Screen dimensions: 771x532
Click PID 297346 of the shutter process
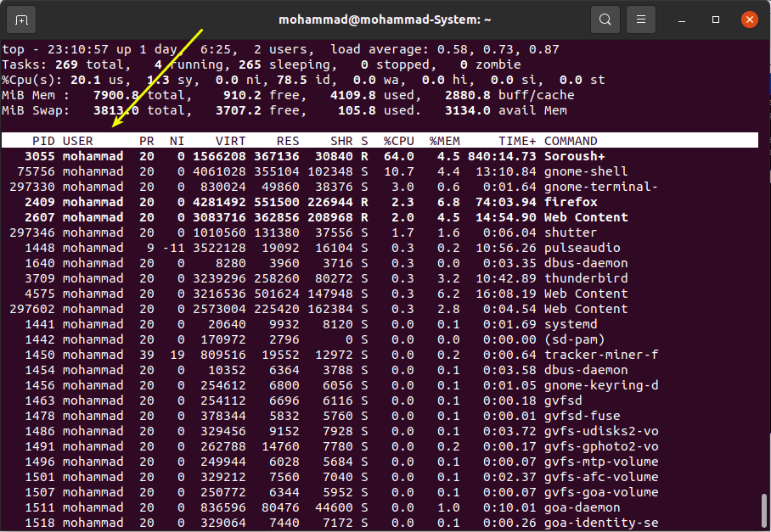[x=31, y=232]
